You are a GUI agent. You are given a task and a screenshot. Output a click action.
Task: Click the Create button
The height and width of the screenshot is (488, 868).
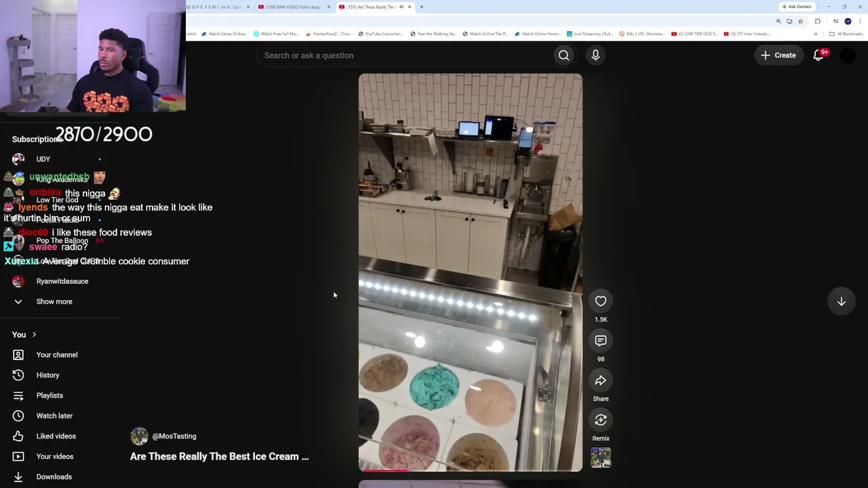[778, 56]
